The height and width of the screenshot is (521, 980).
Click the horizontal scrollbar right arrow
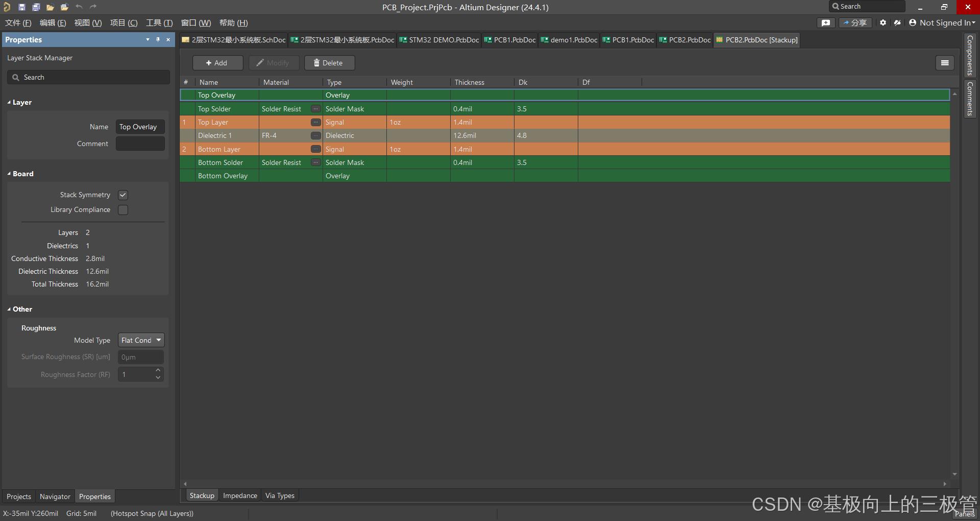(945, 484)
